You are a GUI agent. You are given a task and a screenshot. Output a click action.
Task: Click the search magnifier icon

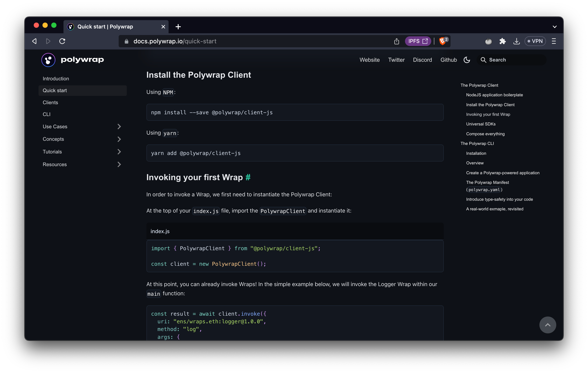[483, 60]
